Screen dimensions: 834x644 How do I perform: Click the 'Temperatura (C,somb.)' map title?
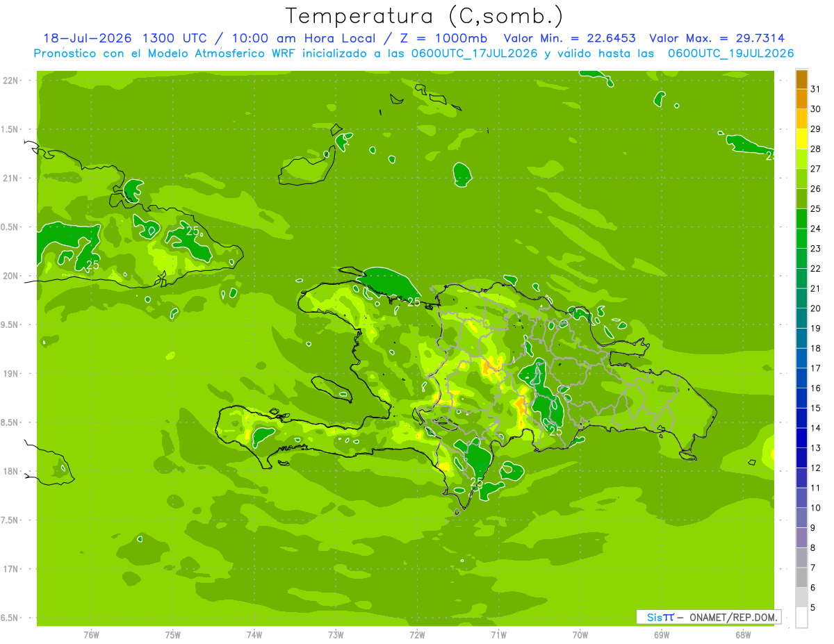coord(425,15)
